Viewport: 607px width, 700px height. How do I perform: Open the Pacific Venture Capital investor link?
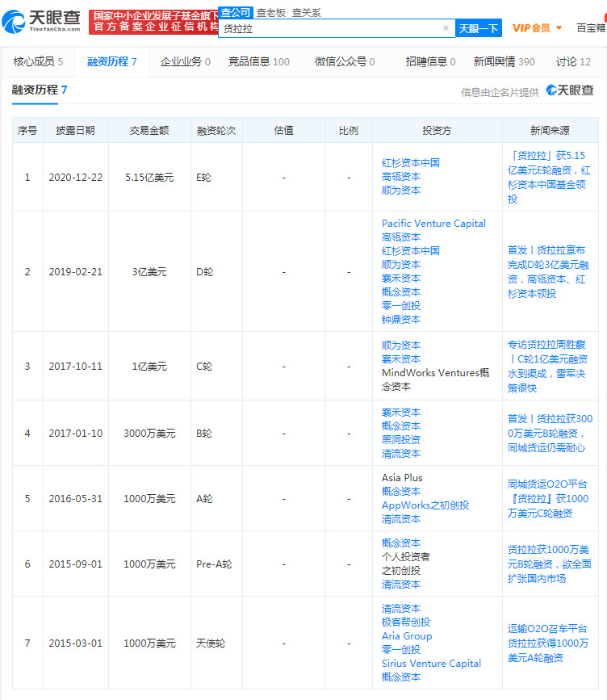click(x=433, y=223)
